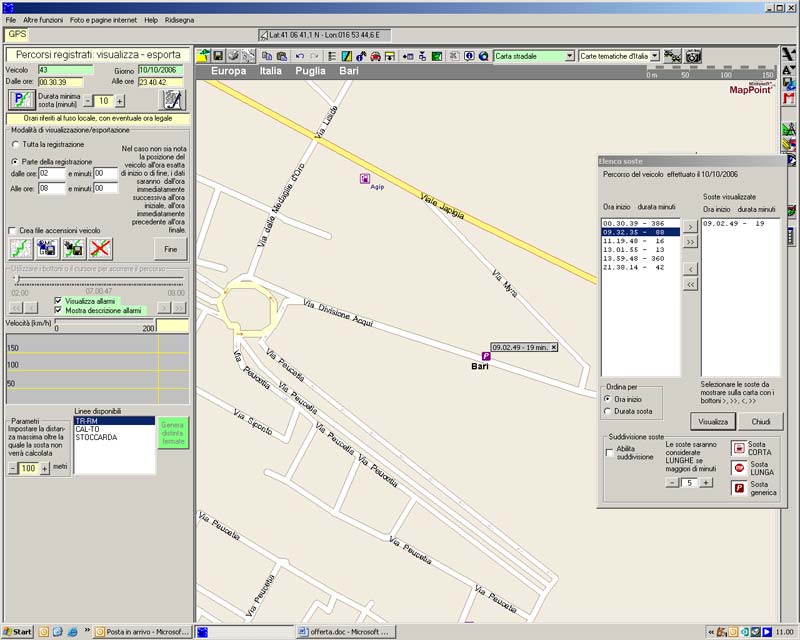Screen dimensions: 800x640
Task: Click the paste clipboard icon in map toolbar
Action: (281, 56)
